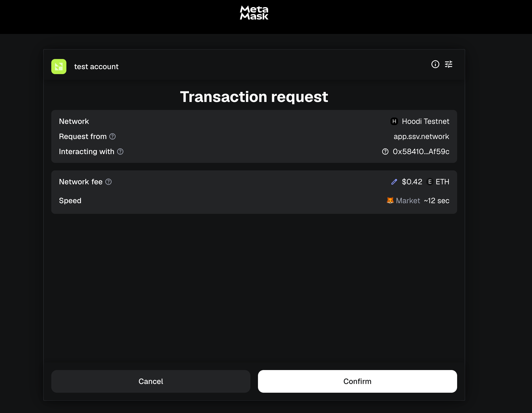Click the $0.42 network fee amount
The image size is (532, 413).
[x=412, y=182]
